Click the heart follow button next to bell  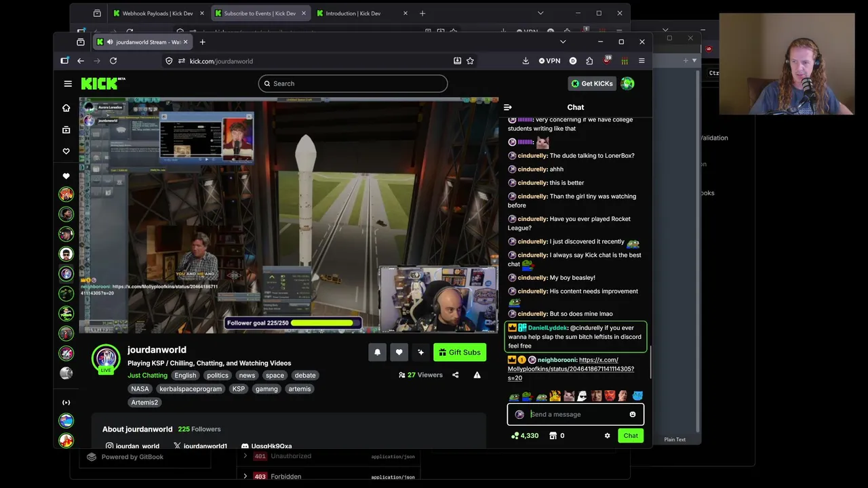pyautogui.click(x=399, y=352)
